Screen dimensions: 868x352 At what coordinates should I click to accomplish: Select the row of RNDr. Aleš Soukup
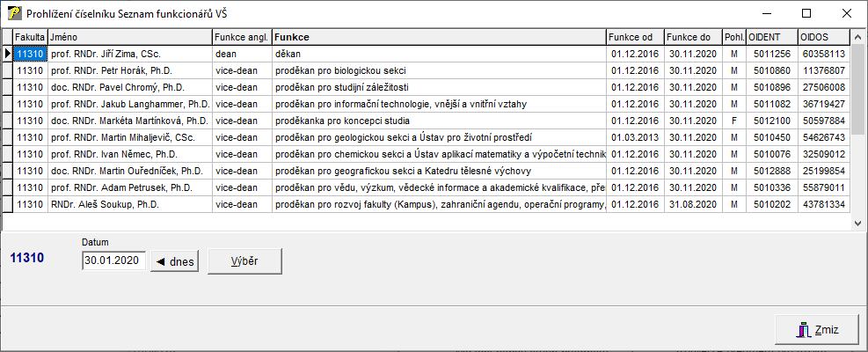[x=129, y=204]
